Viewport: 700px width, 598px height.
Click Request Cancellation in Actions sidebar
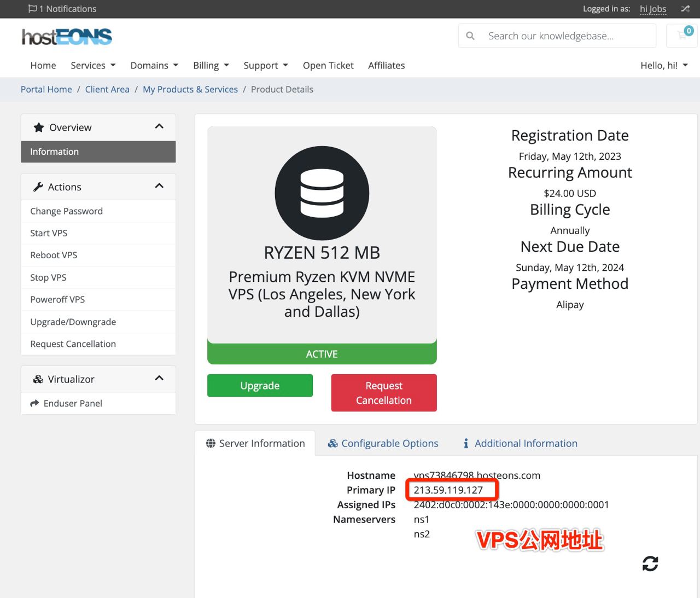[98, 344]
